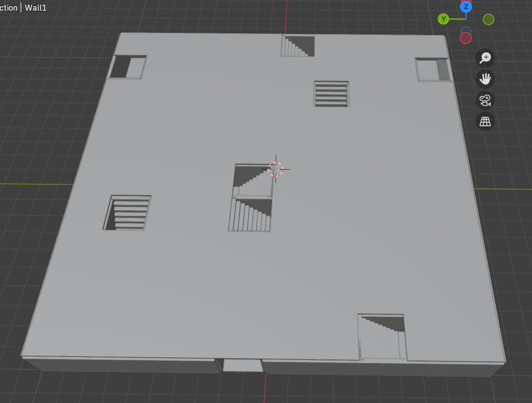The image size is (532, 403).
Task: Toggle the camera view icon
Action: (x=485, y=100)
